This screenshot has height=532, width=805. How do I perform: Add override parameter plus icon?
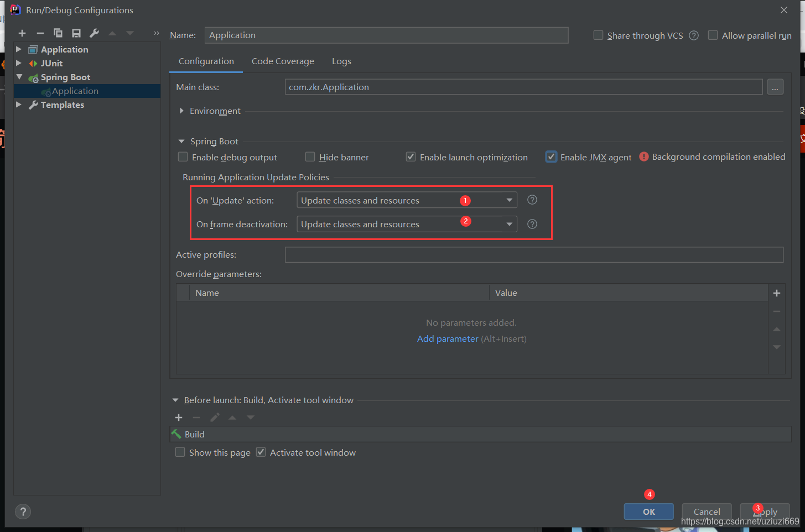click(x=777, y=293)
